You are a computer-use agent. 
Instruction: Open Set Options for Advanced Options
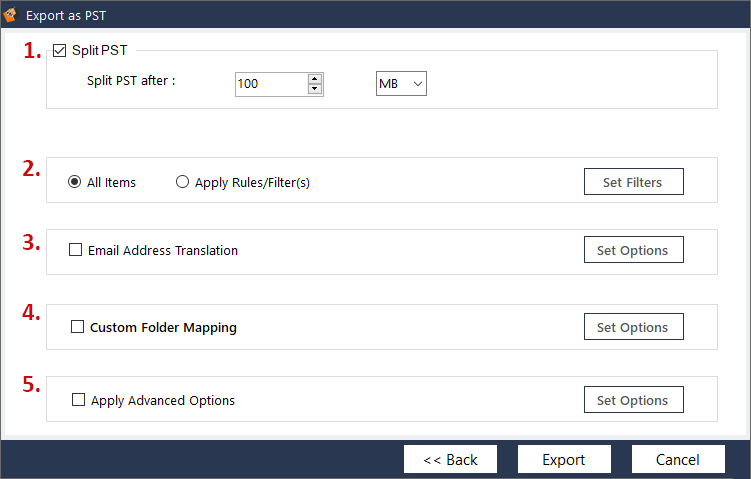633,400
